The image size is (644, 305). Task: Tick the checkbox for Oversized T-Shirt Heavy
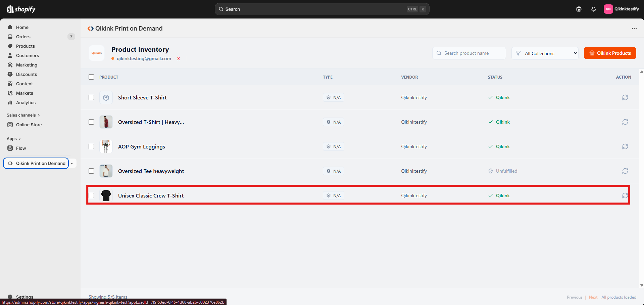tap(91, 122)
